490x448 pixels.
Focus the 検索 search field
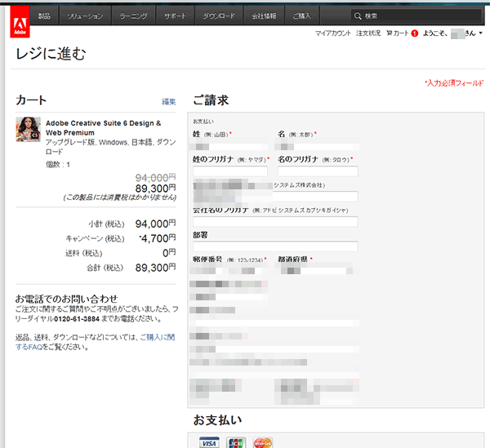pos(416,16)
